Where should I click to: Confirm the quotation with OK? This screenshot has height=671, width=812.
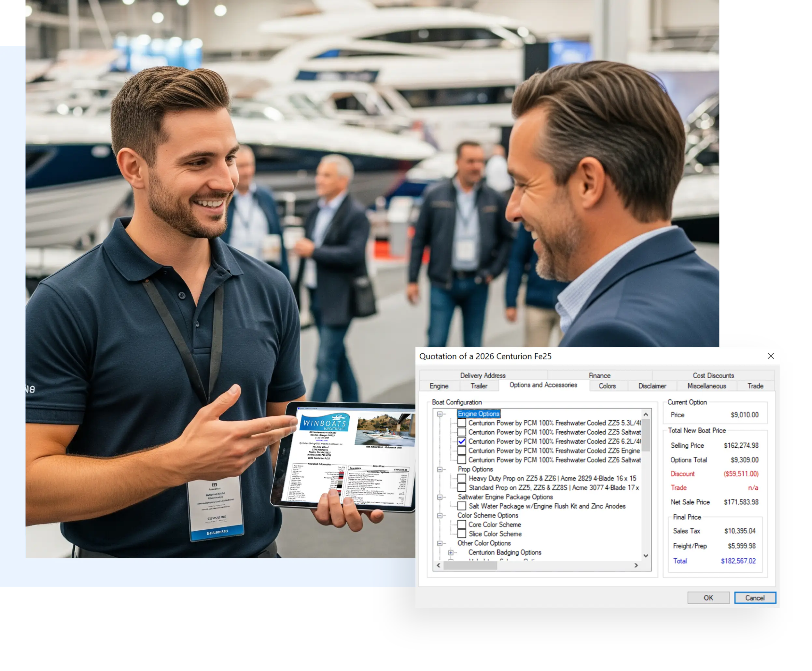click(x=708, y=597)
